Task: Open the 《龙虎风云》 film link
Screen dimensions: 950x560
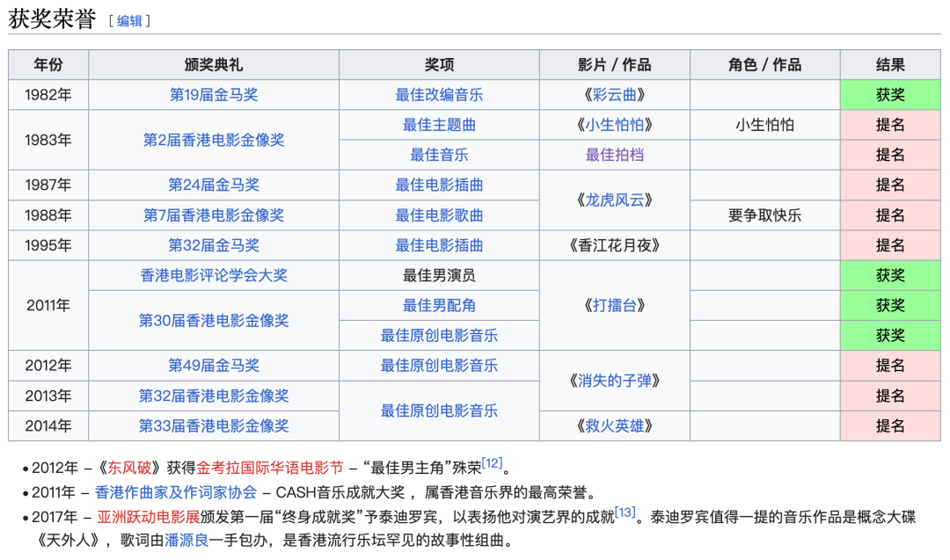Action: point(614,200)
